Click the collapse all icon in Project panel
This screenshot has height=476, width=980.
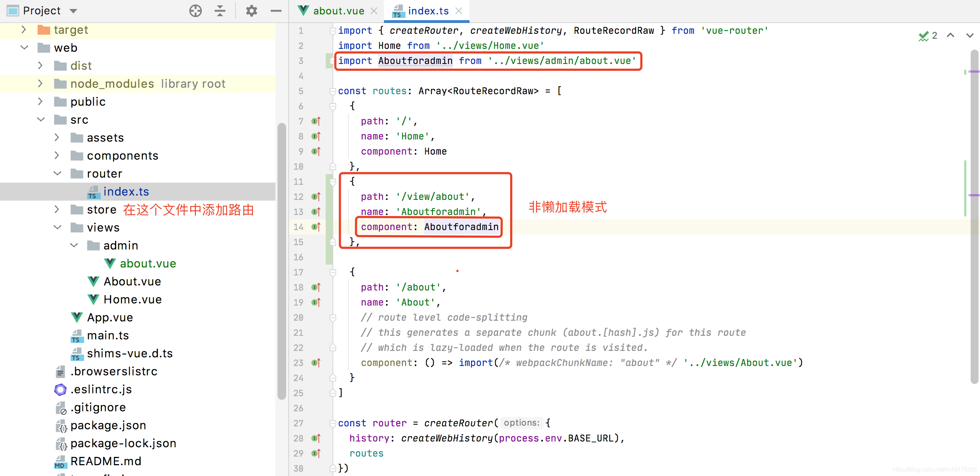(220, 11)
